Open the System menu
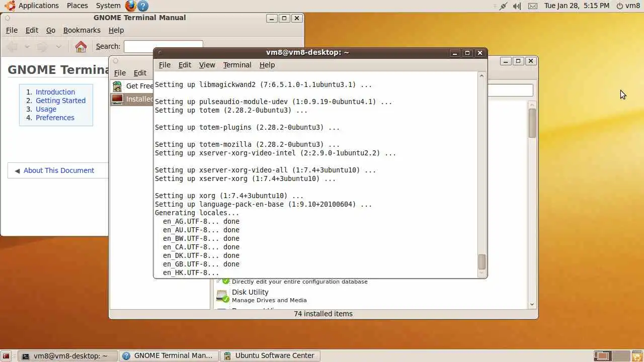The image size is (644, 362). (x=108, y=6)
